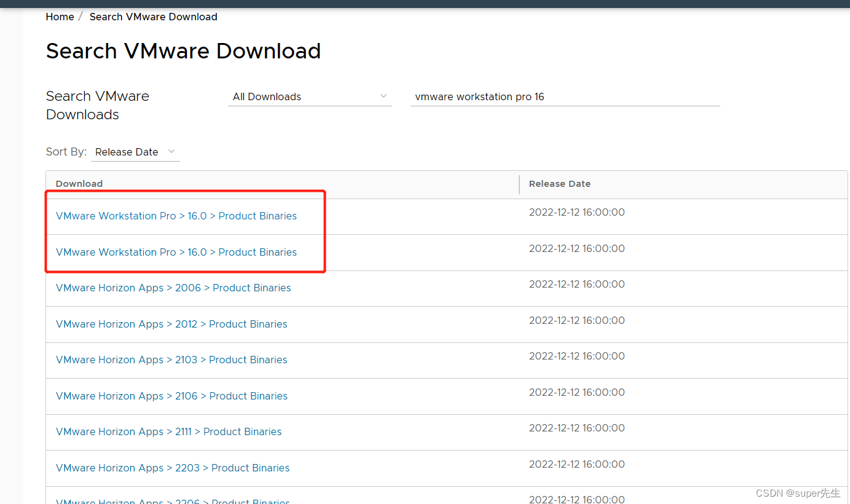Viewport: 850px width, 504px height.
Task: Open VMware Horizon Apps 2106 Product Binaries
Action: 171,396
